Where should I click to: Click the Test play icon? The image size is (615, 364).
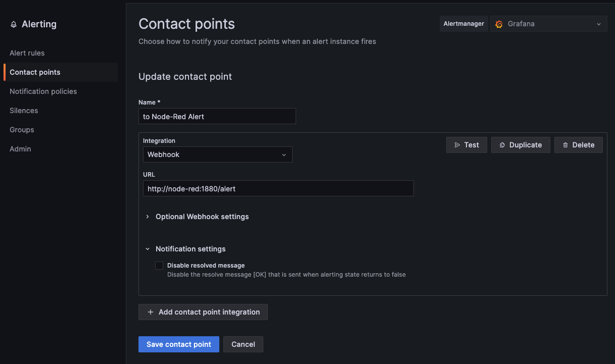pyautogui.click(x=457, y=145)
